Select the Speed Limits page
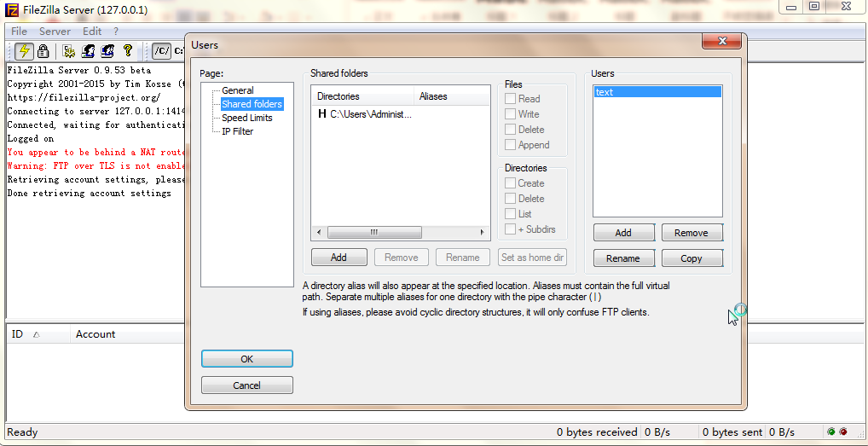 click(247, 118)
